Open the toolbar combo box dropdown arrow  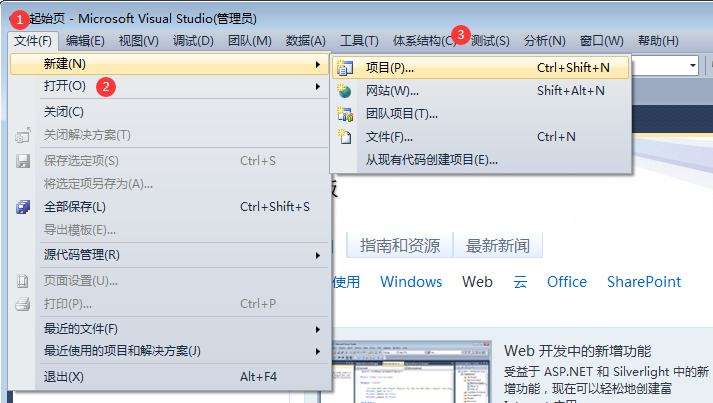[x=693, y=66]
